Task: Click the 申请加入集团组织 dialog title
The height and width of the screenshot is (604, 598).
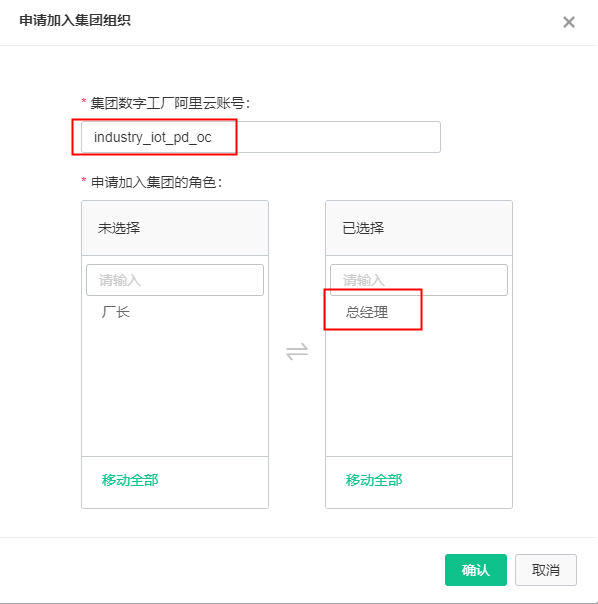Action: coord(75,20)
